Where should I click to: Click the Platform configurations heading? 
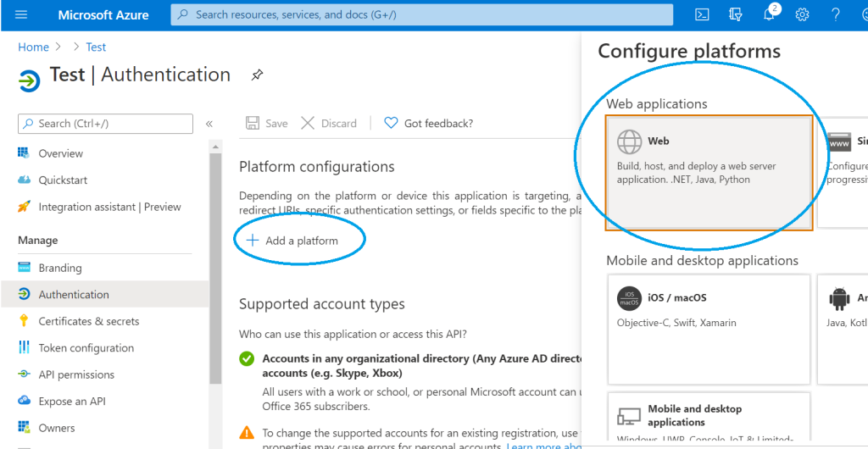click(317, 166)
